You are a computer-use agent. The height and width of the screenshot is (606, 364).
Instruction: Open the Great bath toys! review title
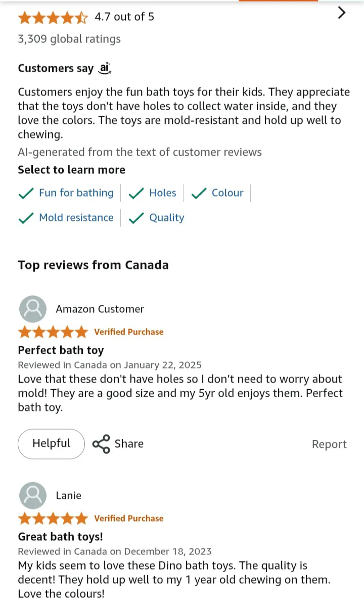[x=60, y=537]
